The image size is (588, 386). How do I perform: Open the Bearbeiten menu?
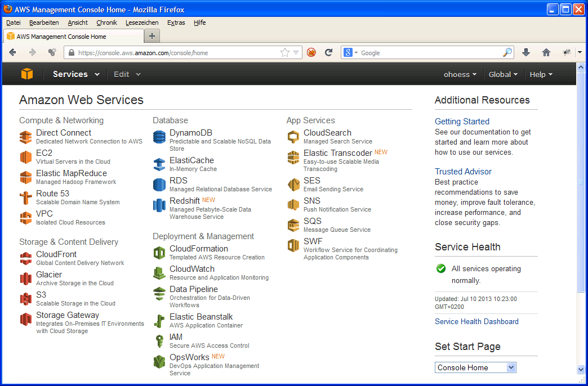(x=44, y=23)
